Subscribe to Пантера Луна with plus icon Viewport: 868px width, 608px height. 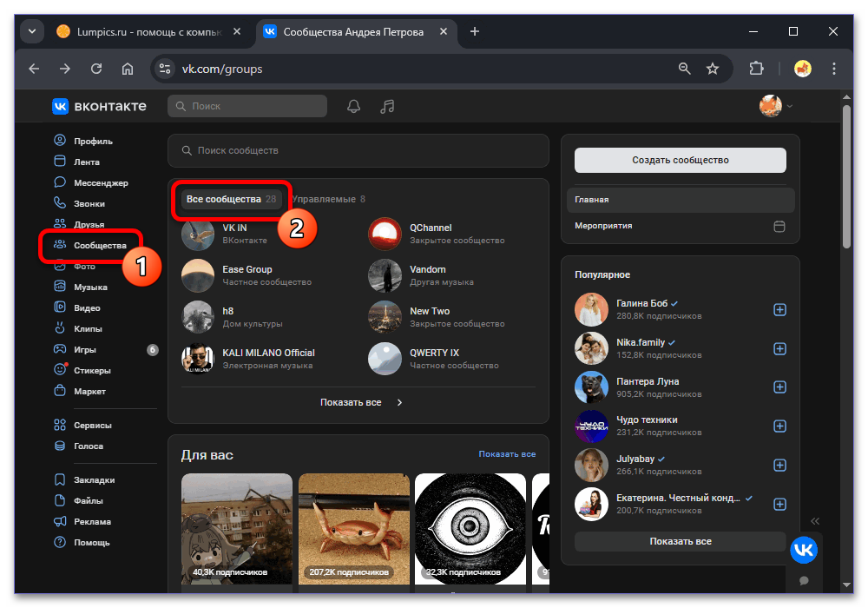(x=779, y=387)
